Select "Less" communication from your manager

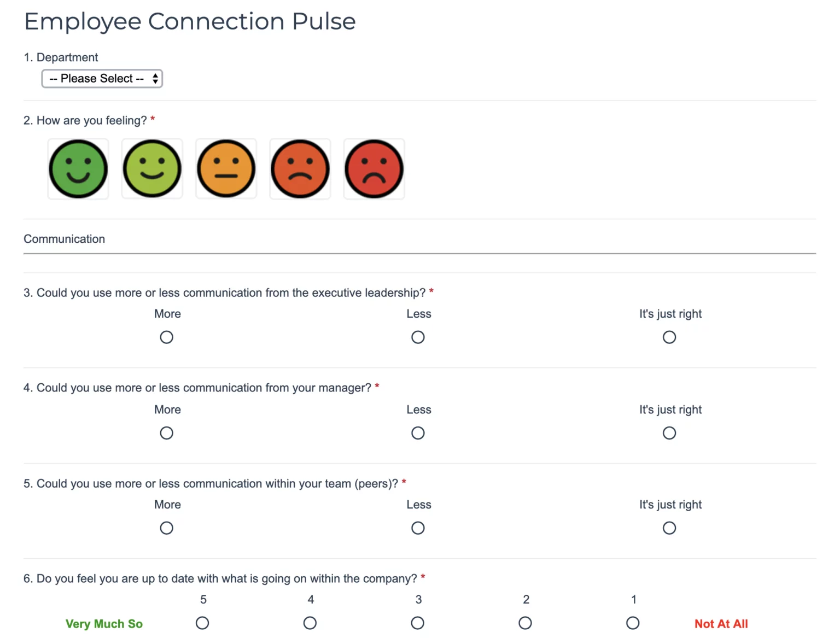pos(418,432)
